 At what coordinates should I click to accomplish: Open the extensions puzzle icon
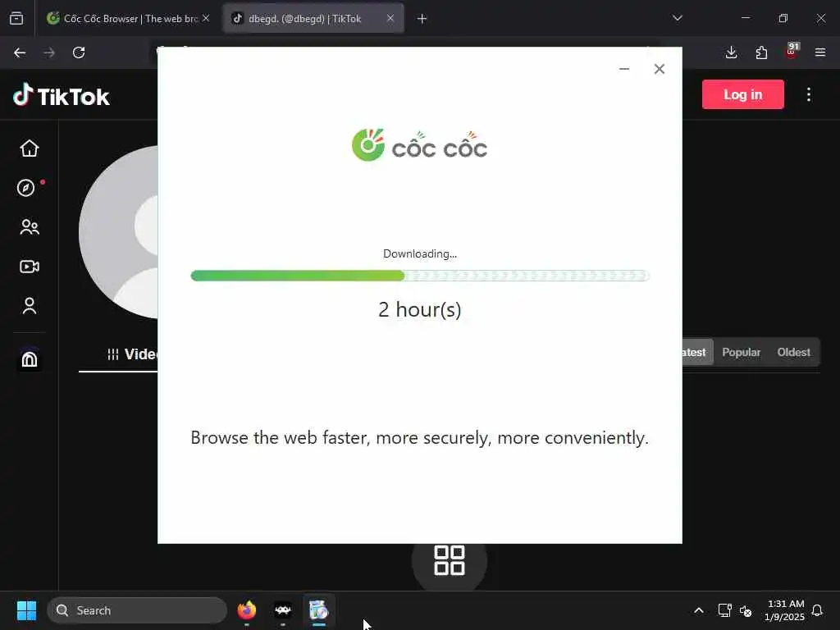click(761, 52)
